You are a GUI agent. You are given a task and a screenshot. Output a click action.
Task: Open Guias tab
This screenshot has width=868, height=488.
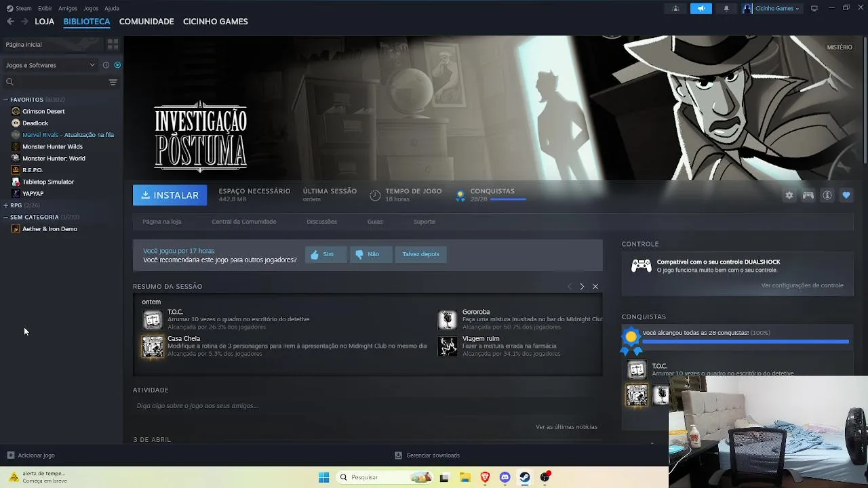point(375,222)
